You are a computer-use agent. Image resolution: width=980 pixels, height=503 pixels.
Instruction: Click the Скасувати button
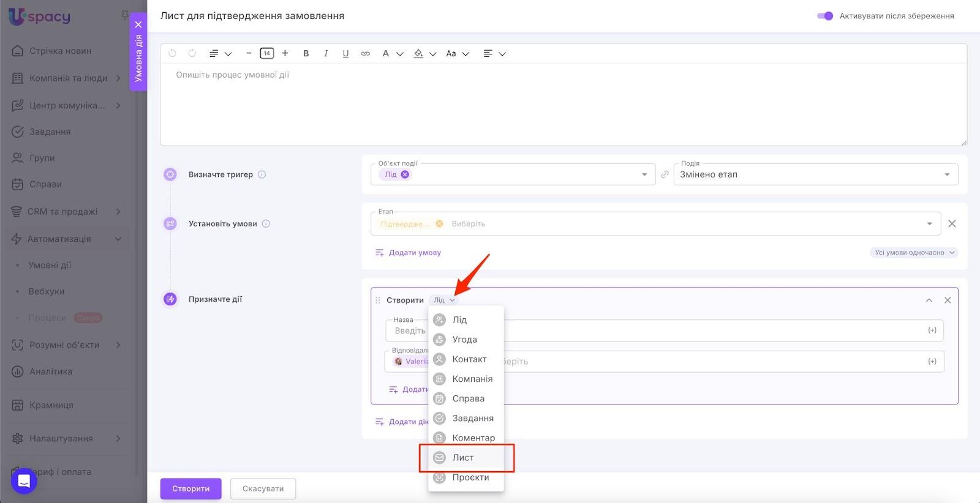coord(263,488)
